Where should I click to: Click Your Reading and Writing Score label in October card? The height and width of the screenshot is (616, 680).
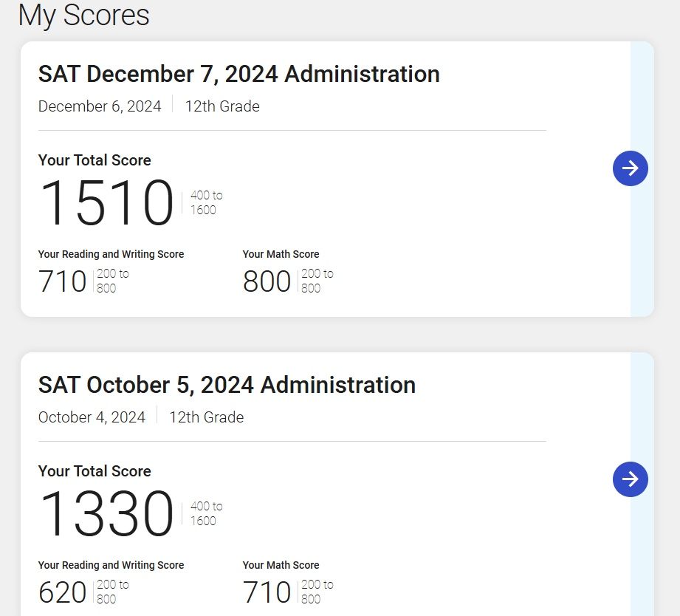pos(111,565)
